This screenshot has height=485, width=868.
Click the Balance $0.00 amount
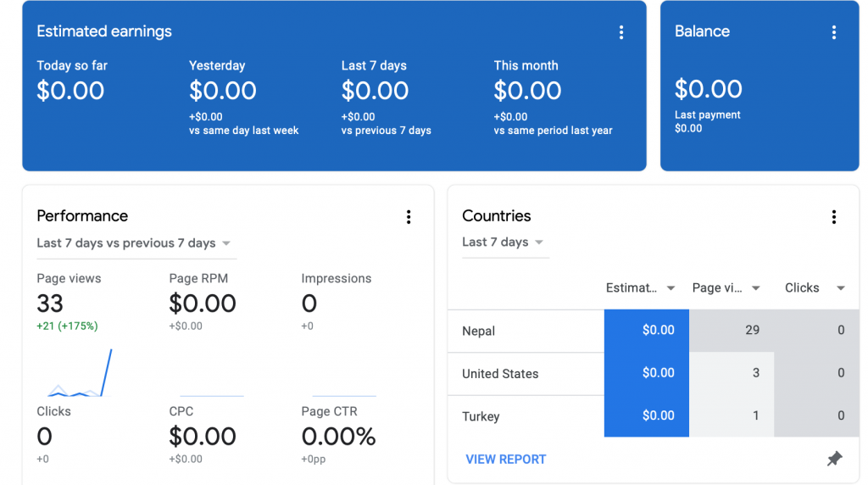tap(708, 89)
